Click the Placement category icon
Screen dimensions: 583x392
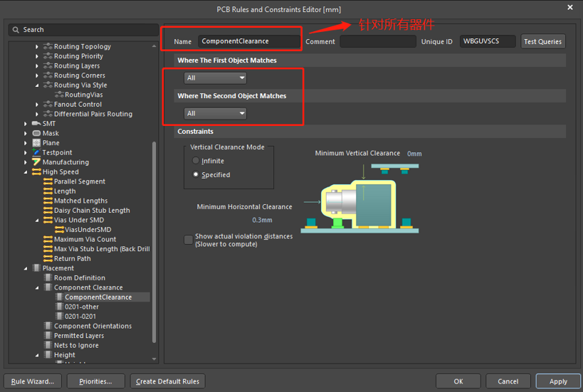[36, 268]
